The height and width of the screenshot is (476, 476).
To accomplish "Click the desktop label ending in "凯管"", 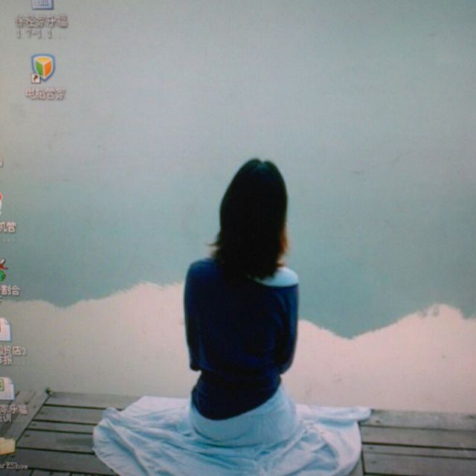I will [7, 227].
